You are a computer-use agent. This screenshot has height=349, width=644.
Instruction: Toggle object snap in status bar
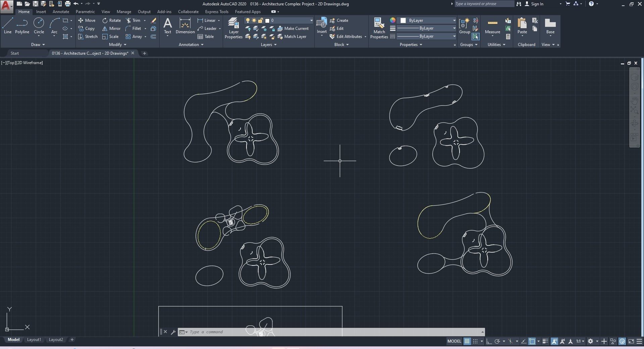(532, 341)
